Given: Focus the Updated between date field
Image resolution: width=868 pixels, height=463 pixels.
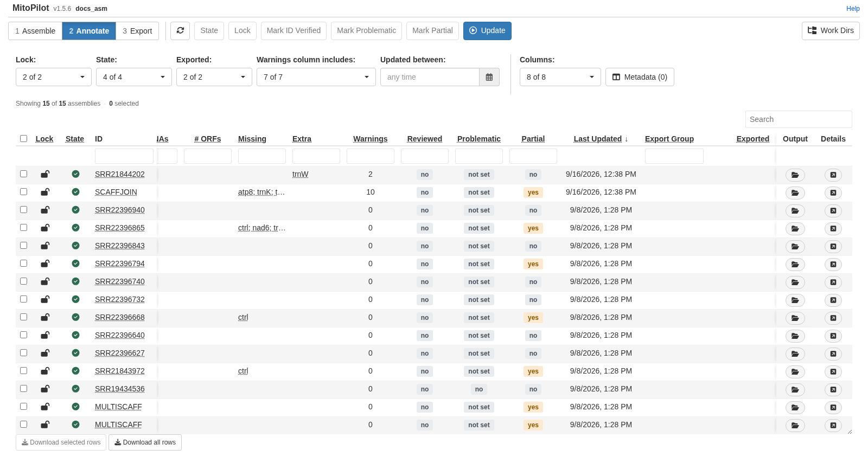Looking at the screenshot, I should tap(430, 77).
